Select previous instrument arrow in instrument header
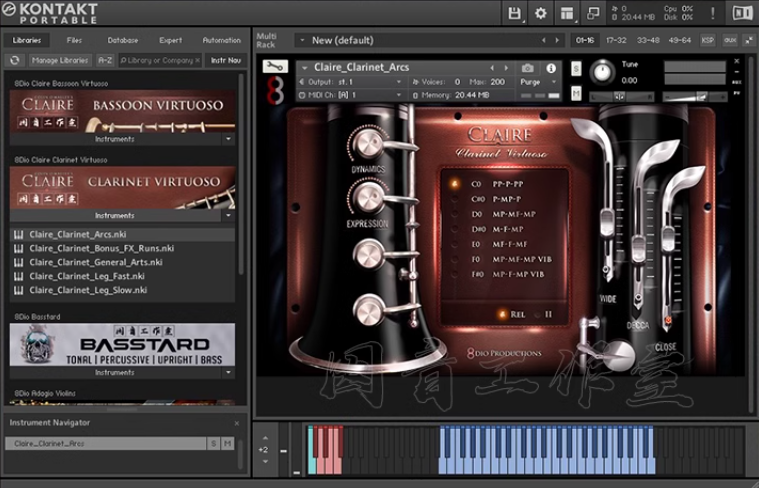 (492, 68)
